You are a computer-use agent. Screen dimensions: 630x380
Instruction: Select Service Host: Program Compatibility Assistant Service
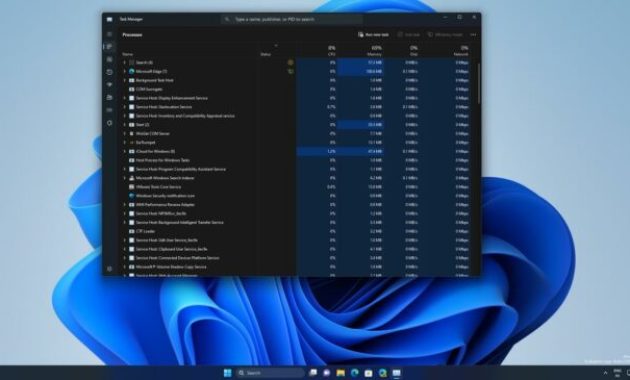coord(297,169)
